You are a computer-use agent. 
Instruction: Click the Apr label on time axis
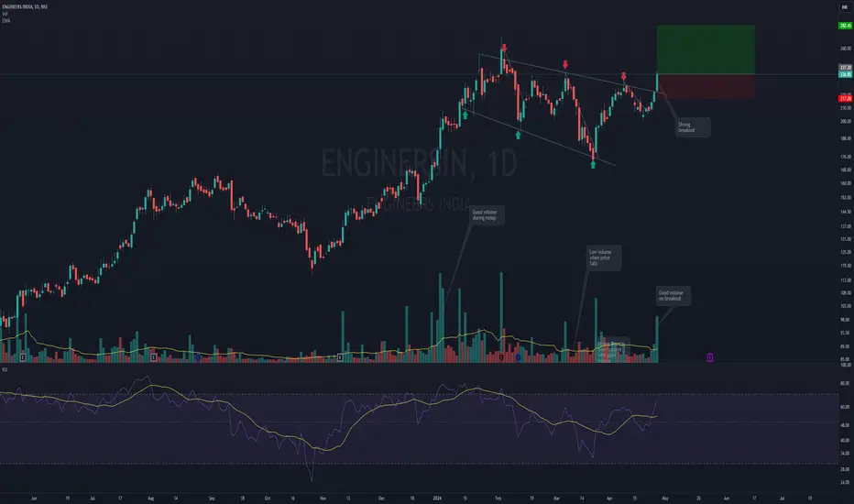(x=609, y=498)
